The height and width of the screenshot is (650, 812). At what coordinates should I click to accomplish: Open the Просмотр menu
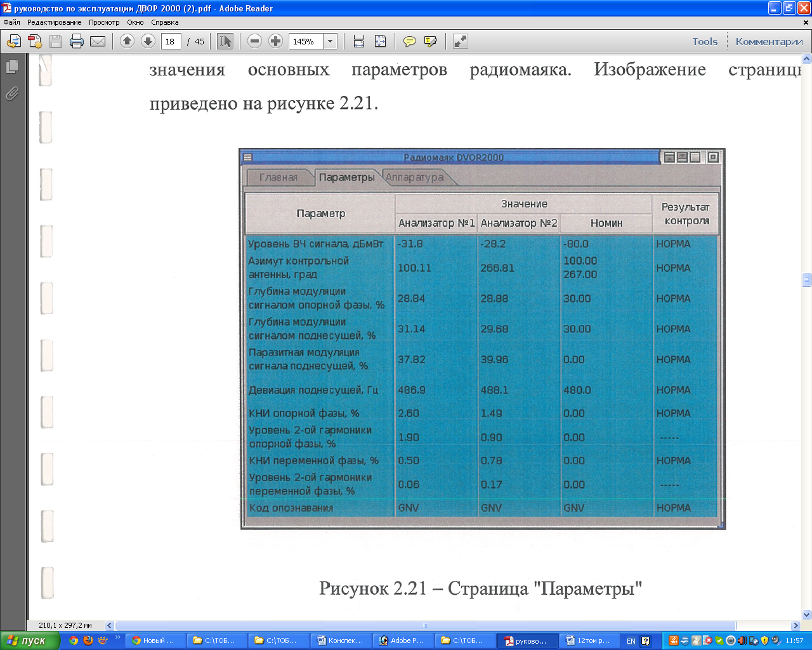[x=104, y=22]
